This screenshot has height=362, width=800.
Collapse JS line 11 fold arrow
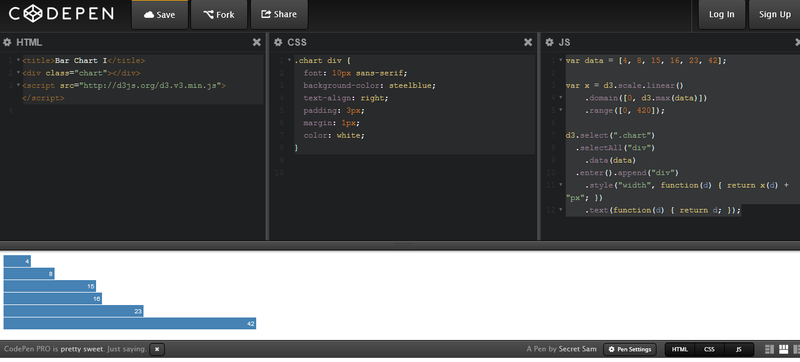pyautogui.click(x=561, y=185)
